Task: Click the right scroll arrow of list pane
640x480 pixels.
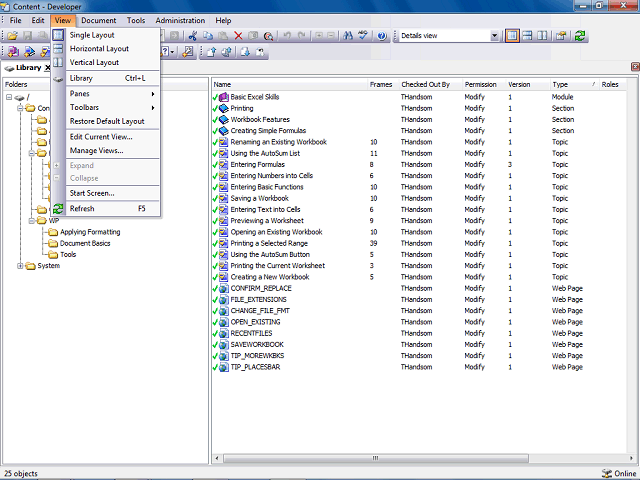Action: pos(631,458)
